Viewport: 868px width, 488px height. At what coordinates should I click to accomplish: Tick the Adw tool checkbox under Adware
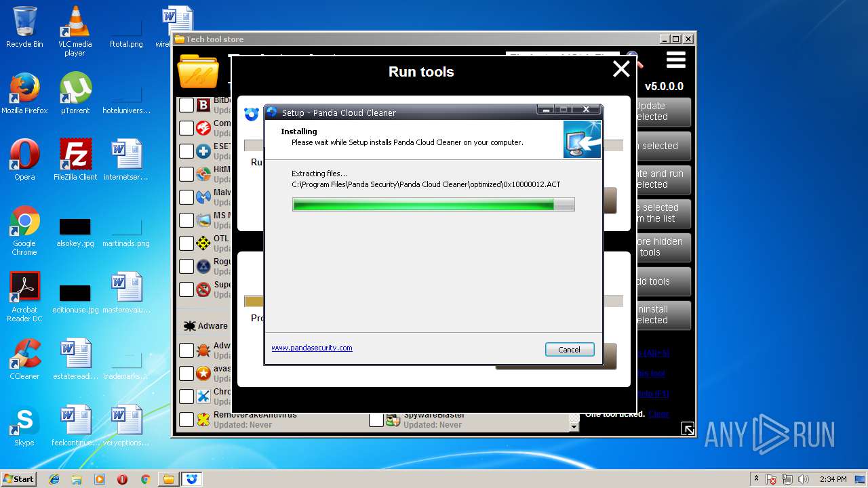coord(186,350)
